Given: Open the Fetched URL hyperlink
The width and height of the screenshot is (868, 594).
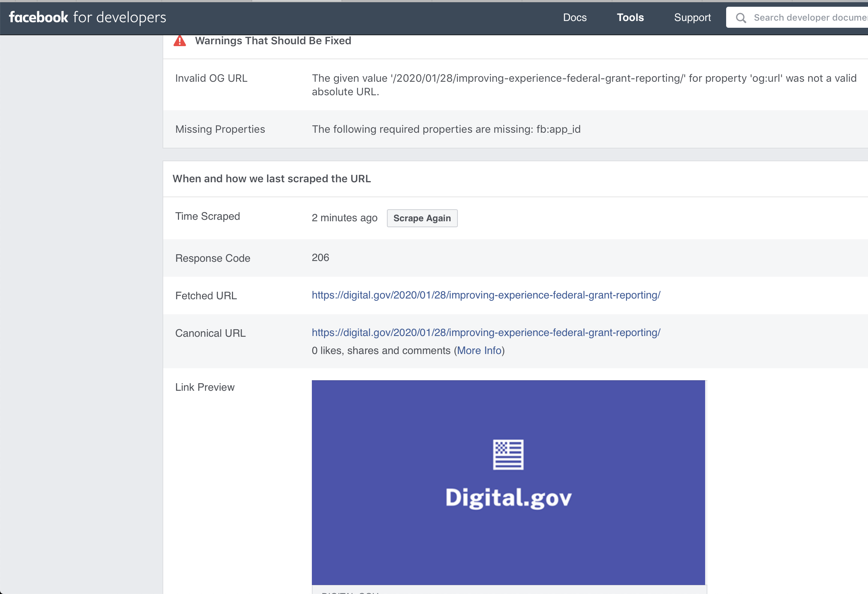Looking at the screenshot, I should pyautogui.click(x=486, y=295).
